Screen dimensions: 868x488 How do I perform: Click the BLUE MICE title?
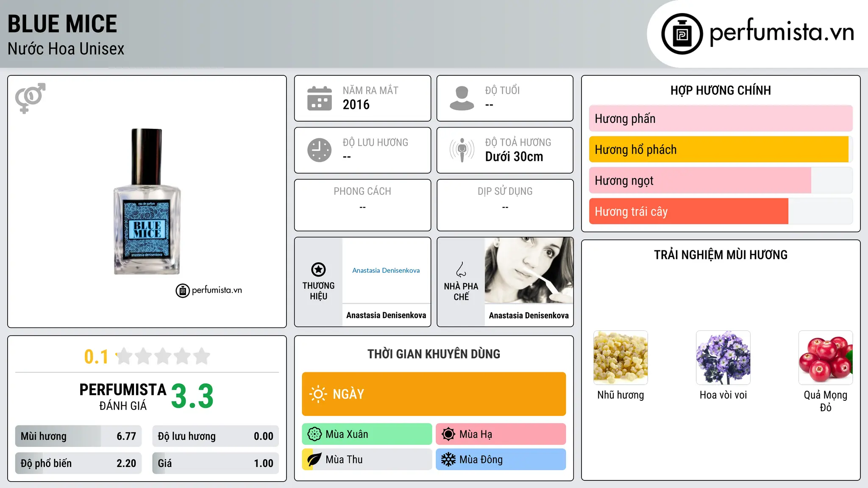click(x=62, y=24)
